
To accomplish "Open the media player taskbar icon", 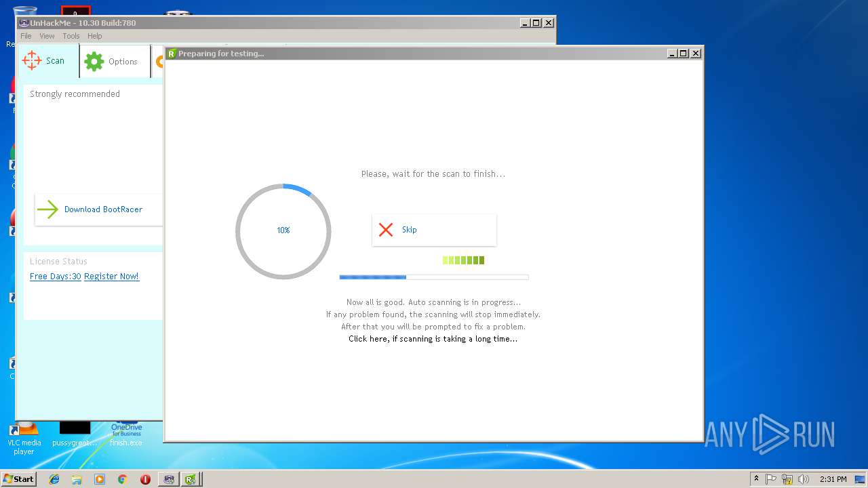I will click(100, 479).
